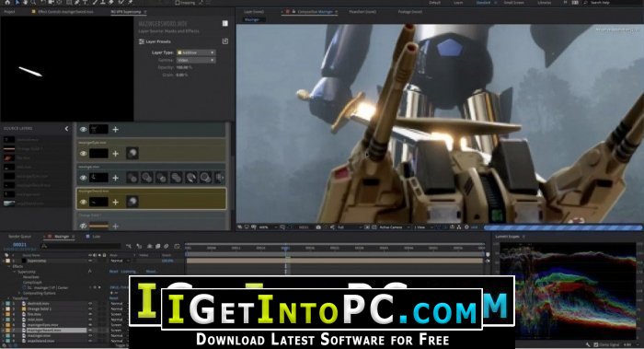The height and width of the screenshot is (349, 644).
Task: Collapse the Effects group in timeline
Action: (x=9, y=266)
